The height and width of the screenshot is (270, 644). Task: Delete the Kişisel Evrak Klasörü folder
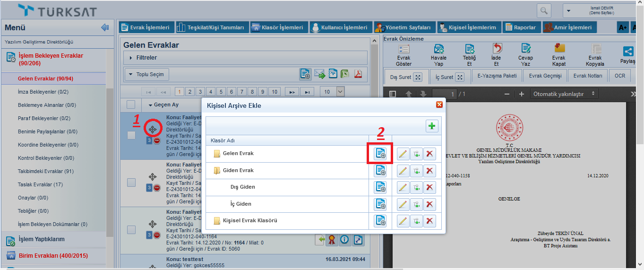[x=429, y=221]
